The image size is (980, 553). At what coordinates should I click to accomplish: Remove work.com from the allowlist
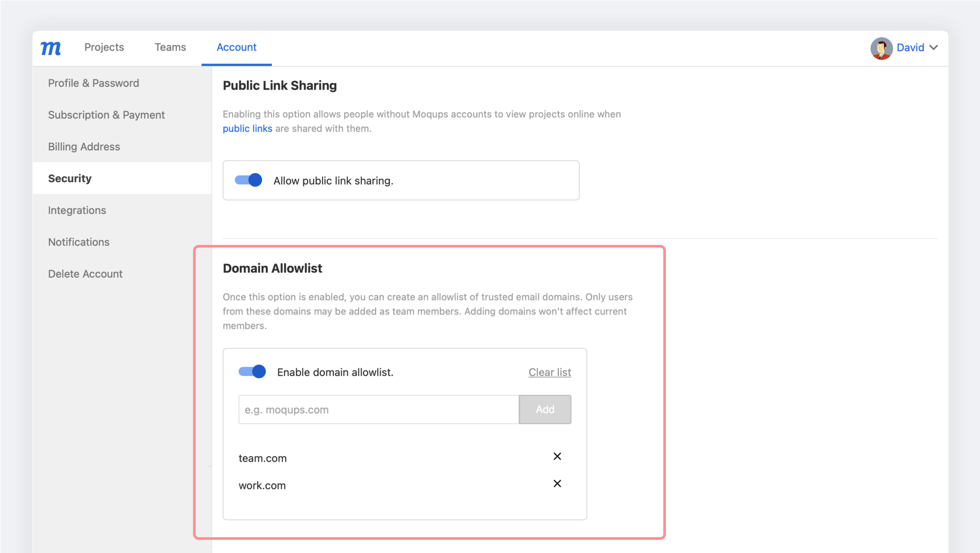tap(557, 484)
